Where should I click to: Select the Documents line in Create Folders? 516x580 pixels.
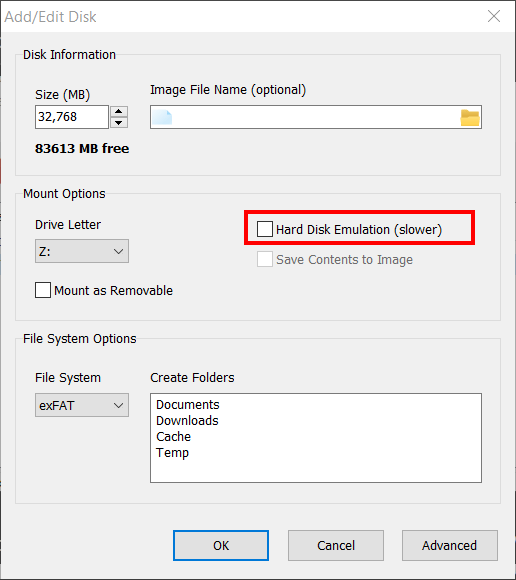coord(188,404)
